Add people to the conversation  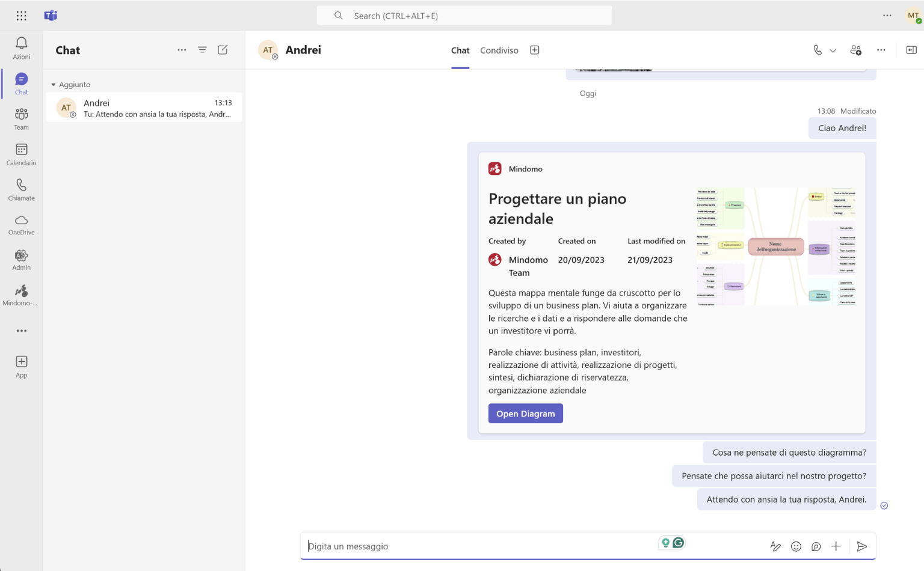pyautogui.click(x=855, y=50)
